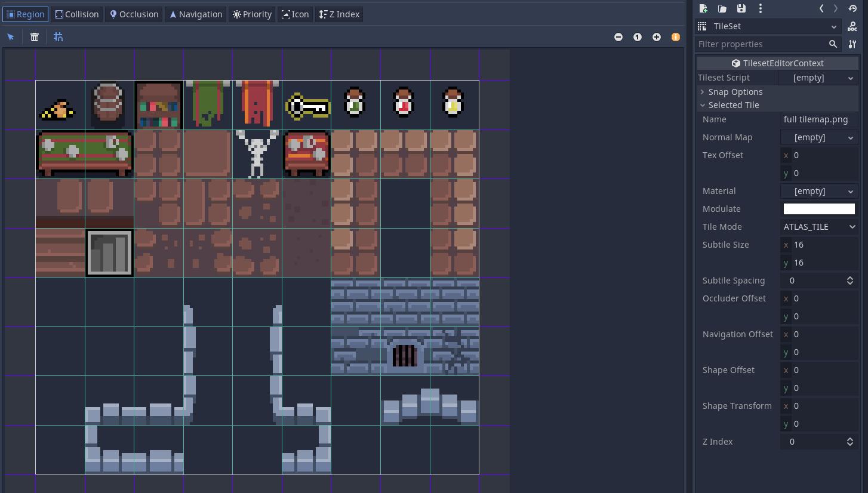Open Tile Mode ATLAS_TILE dropdown

pyautogui.click(x=819, y=227)
